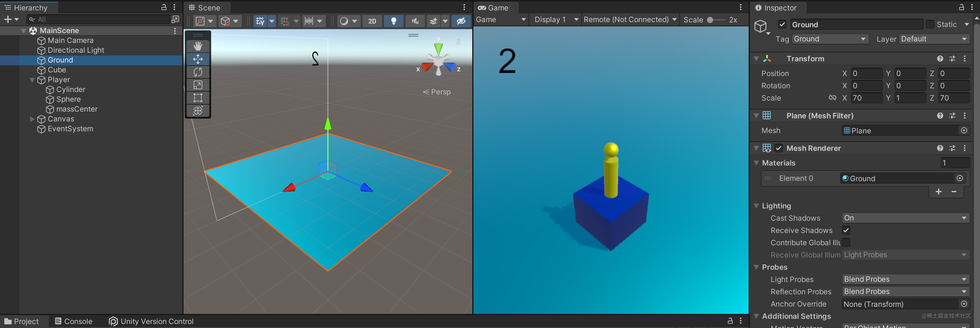Select the Transform (combined) tool
980x328 pixels.
click(x=198, y=111)
